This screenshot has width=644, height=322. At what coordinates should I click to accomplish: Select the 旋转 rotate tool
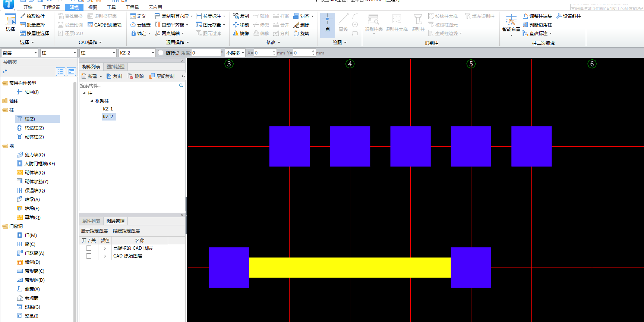[302, 33]
